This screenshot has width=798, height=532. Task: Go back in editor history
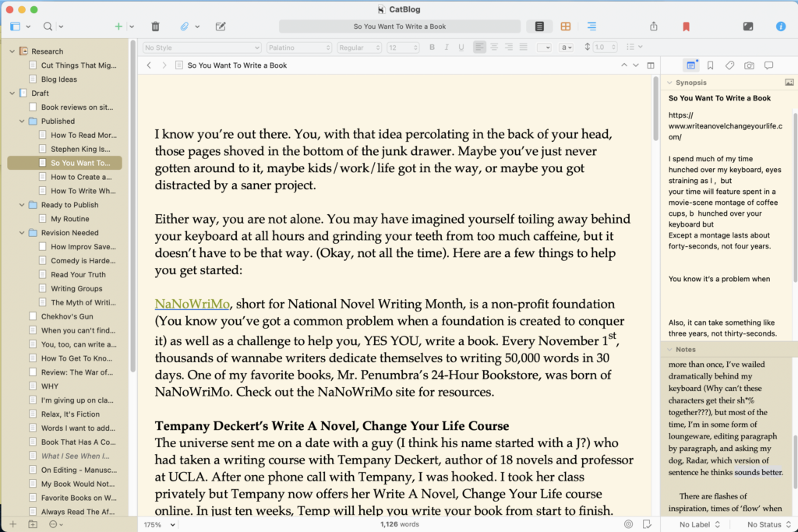point(149,65)
